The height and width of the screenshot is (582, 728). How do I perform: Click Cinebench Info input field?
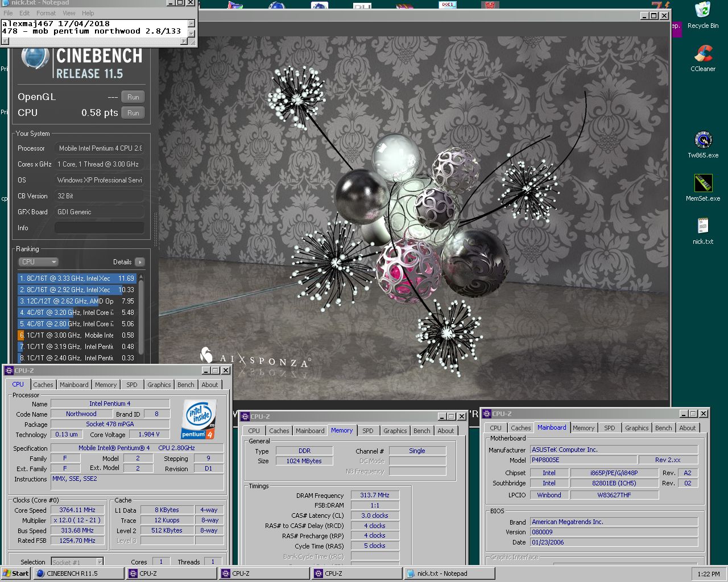99,228
